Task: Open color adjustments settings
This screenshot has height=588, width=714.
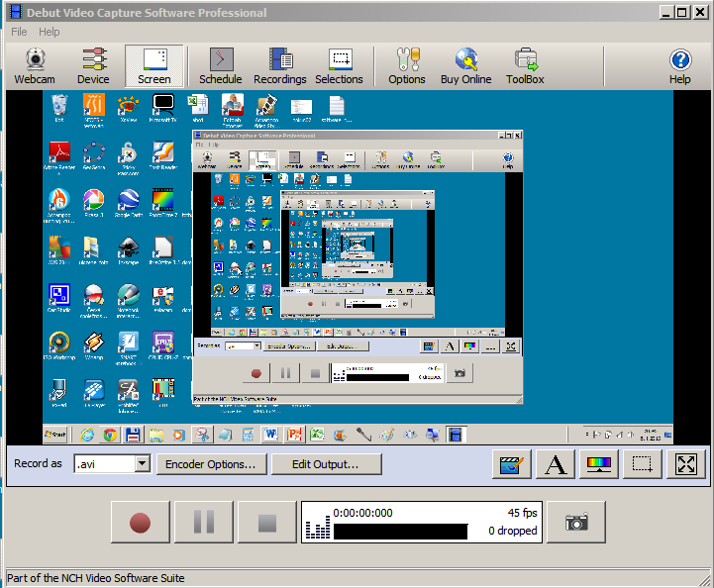Action: pyautogui.click(x=599, y=464)
